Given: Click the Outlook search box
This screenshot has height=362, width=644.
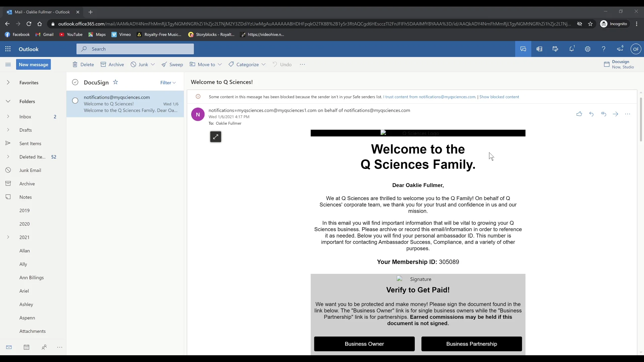Looking at the screenshot, I should tap(135, 49).
